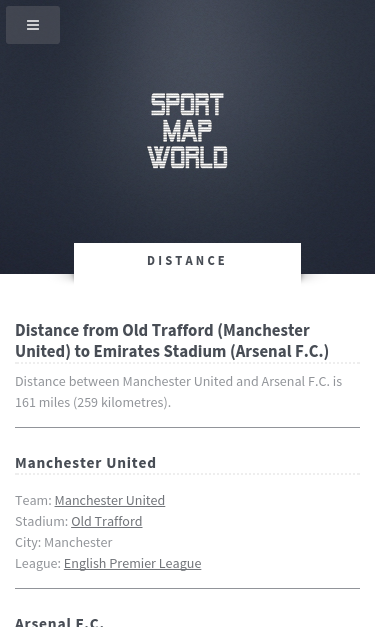Open the hamburger menu icon

33,25
